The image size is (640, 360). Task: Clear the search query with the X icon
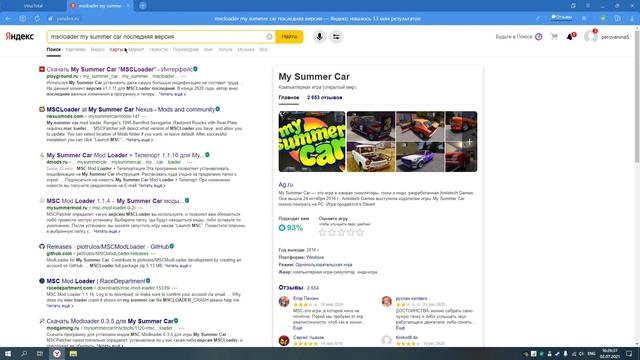coord(269,37)
